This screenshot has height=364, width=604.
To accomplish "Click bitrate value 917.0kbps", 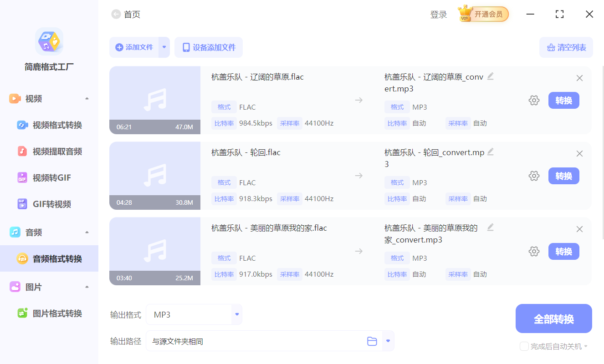I will pos(256,274).
